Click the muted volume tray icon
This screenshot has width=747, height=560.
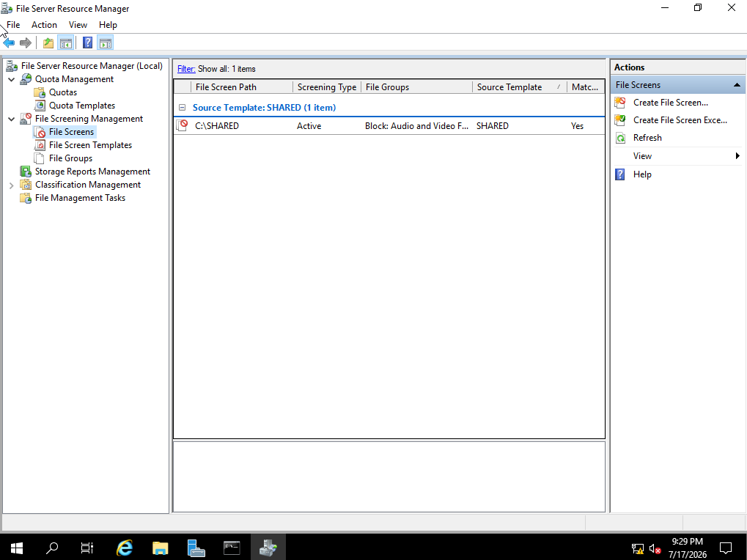click(x=655, y=549)
